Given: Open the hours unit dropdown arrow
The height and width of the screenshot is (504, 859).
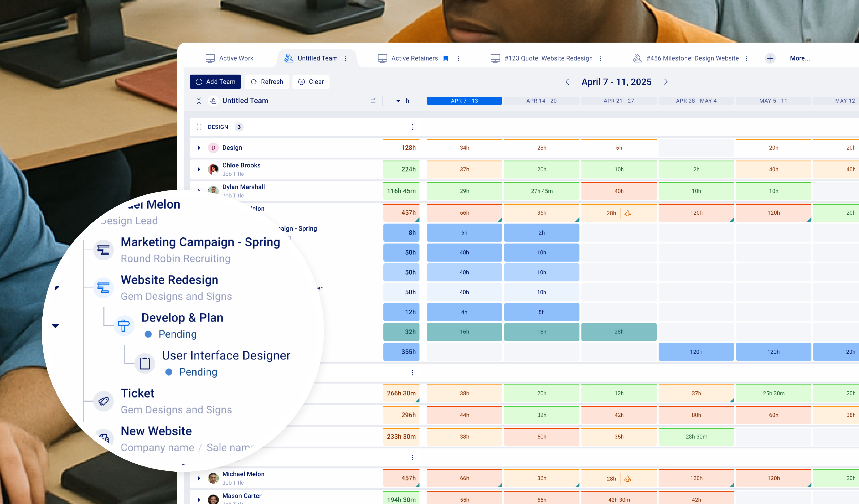Looking at the screenshot, I should coord(398,101).
